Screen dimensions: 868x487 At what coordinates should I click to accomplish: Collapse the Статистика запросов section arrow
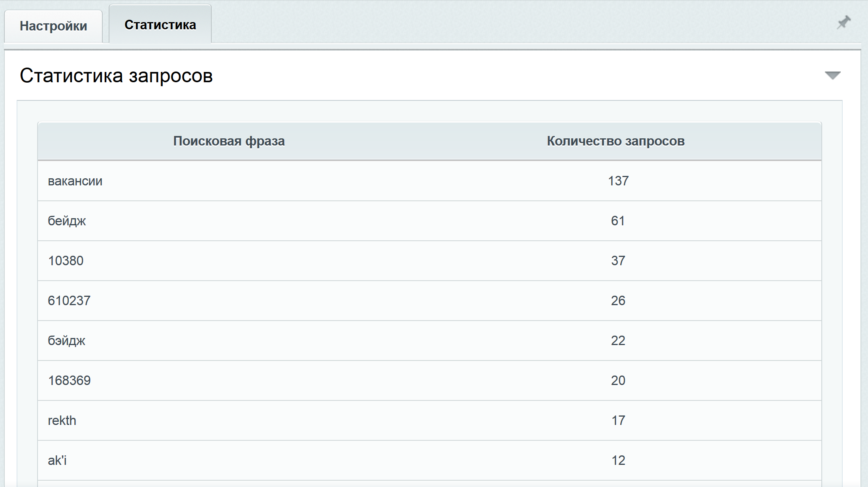click(x=832, y=75)
